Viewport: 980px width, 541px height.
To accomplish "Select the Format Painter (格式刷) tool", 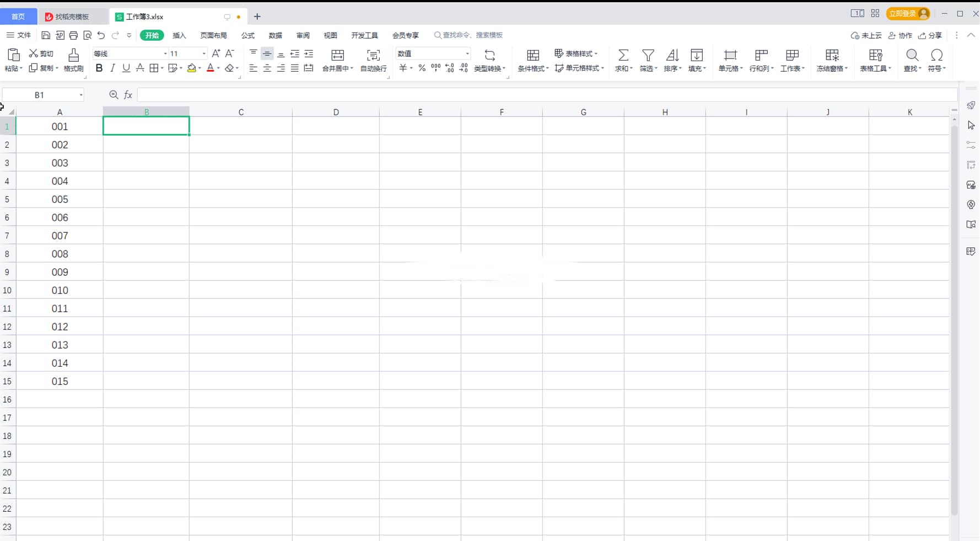I will (x=73, y=60).
